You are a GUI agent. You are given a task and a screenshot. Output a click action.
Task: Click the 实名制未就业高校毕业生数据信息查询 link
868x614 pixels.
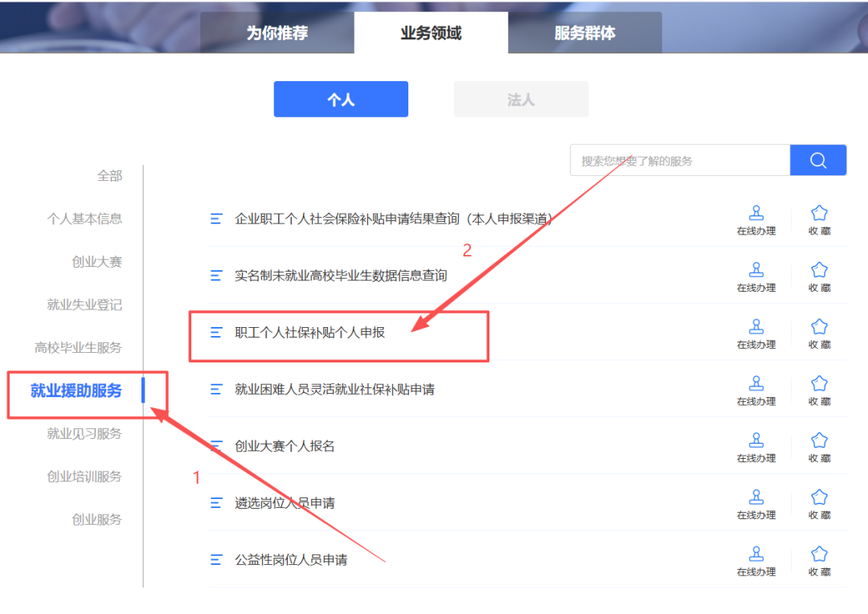pyautogui.click(x=341, y=276)
